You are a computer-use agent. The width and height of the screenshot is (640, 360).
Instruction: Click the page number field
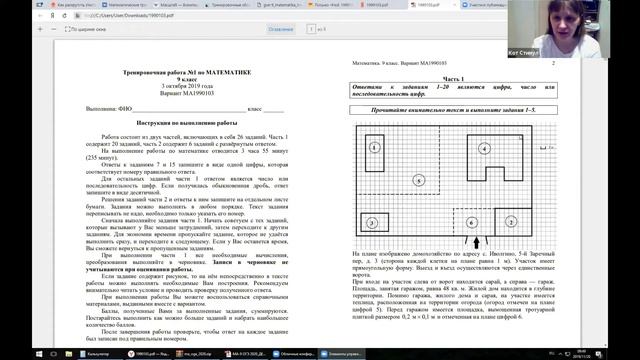point(311,29)
